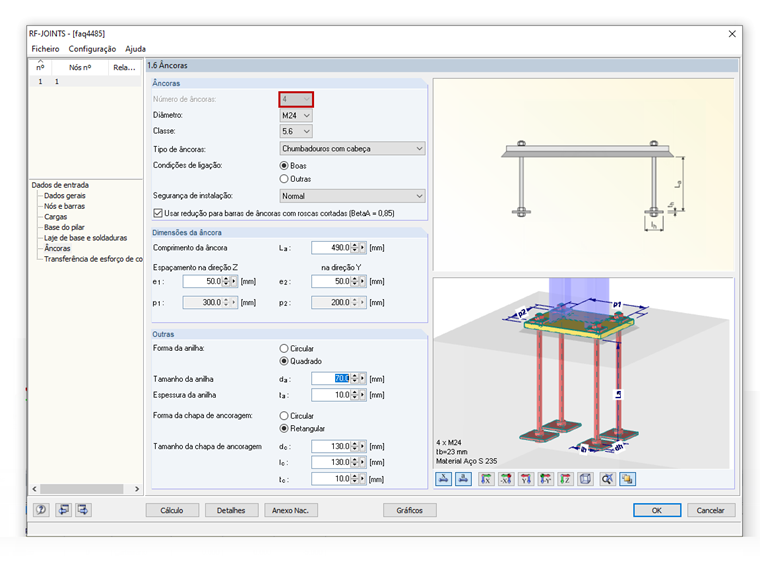Image resolution: width=760 pixels, height=570 pixels.
Task: Select 'Nós e barras' in navigator tree
Action: [x=64, y=206]
